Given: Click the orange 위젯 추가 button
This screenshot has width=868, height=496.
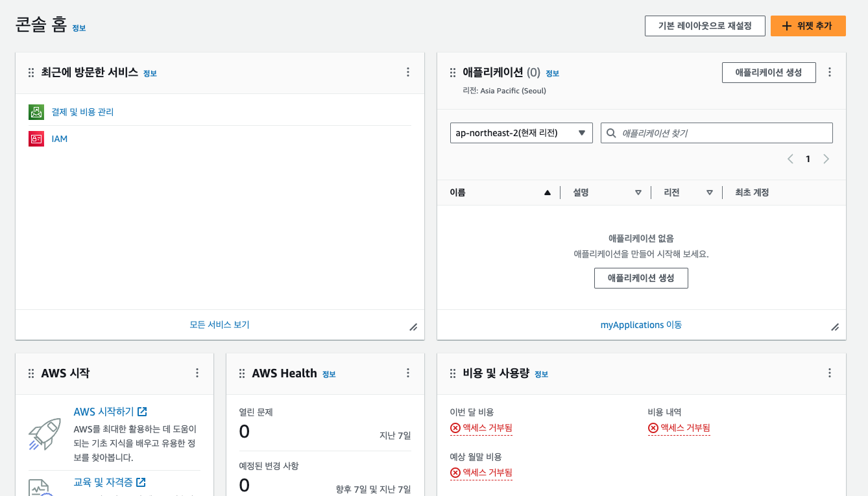Looking at the screenshot, I should coord(808,26).
